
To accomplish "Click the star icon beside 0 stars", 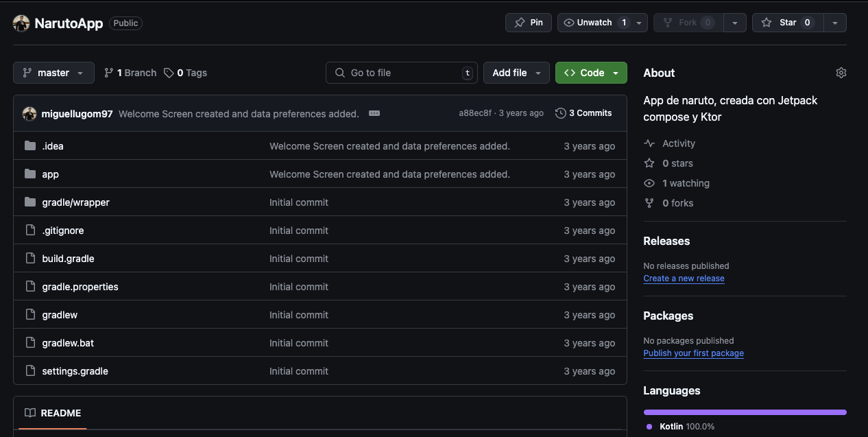I will click(649, 163).
